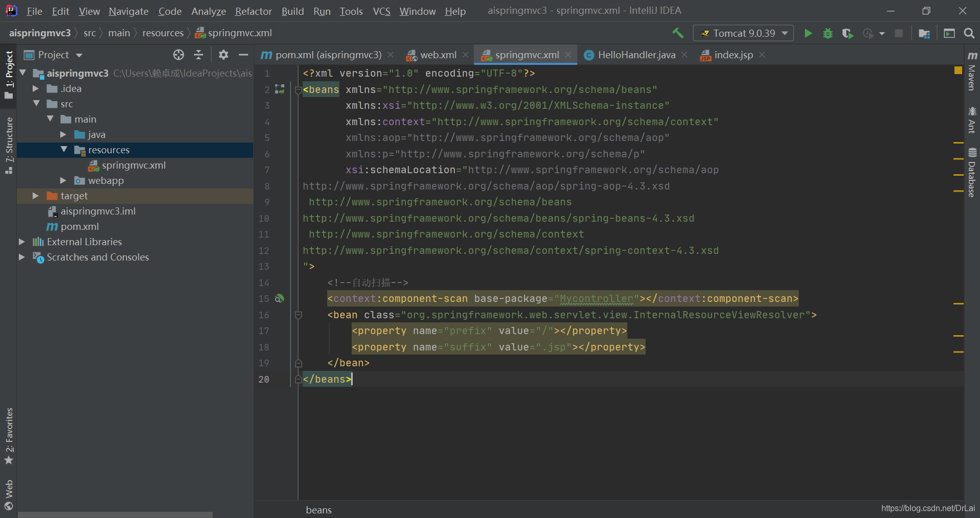The height and width of the screenshot is (518, 980).
Task: Select aispringmvc3.iml in the project tree
Action: 98,211
